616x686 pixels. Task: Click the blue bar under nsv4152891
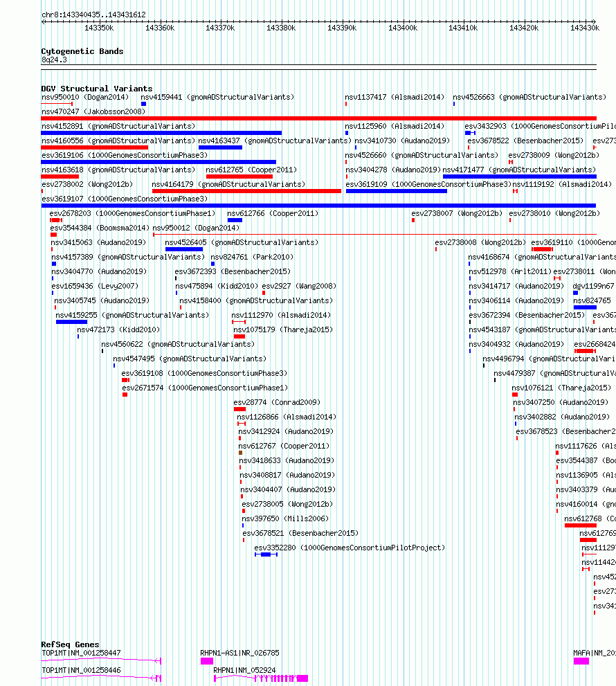pos(161,133)
